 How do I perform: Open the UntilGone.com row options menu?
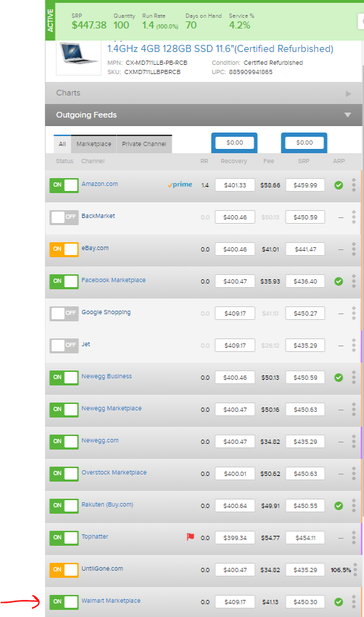point(355,570)
